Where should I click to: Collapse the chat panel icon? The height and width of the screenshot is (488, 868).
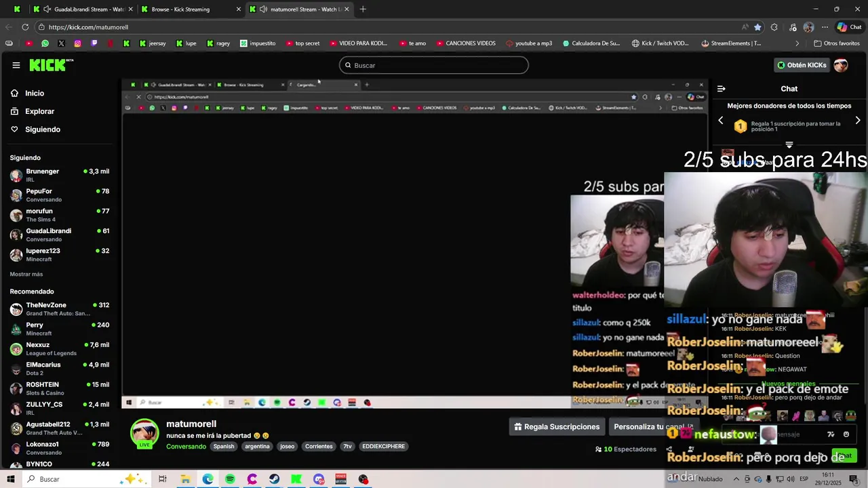pos(721,89)
